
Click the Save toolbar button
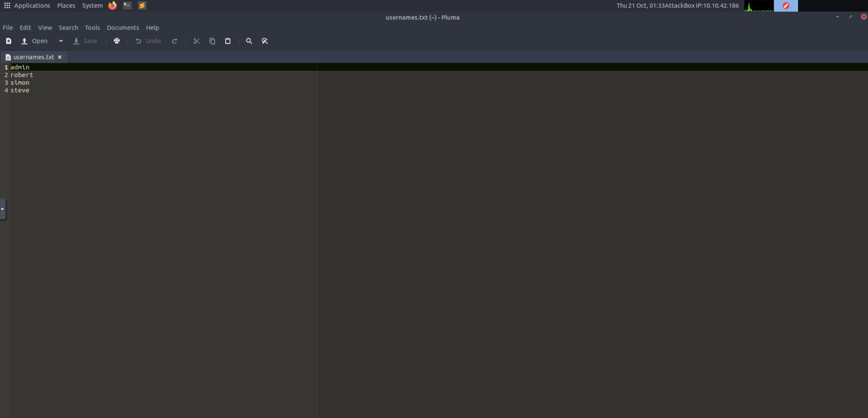click(85, 41)
